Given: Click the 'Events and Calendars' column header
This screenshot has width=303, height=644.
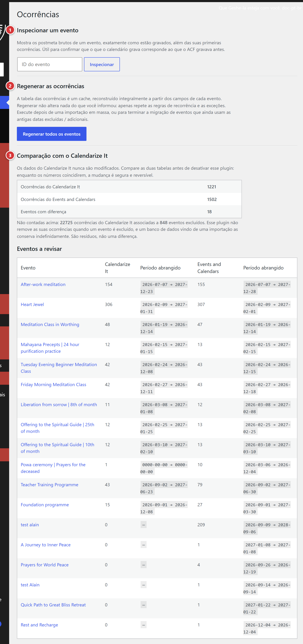Looking at the screenshot, I should click(x=209, y=268).
